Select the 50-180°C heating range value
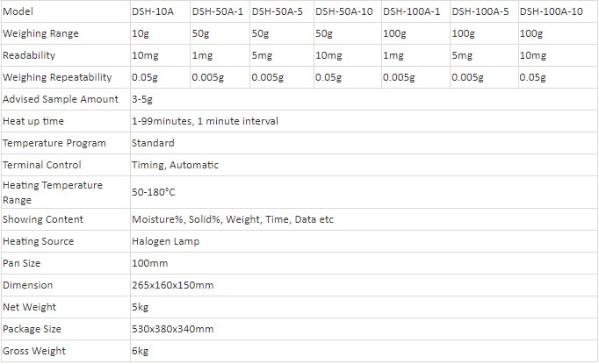599x364 pixels. [x=153, y=192]
